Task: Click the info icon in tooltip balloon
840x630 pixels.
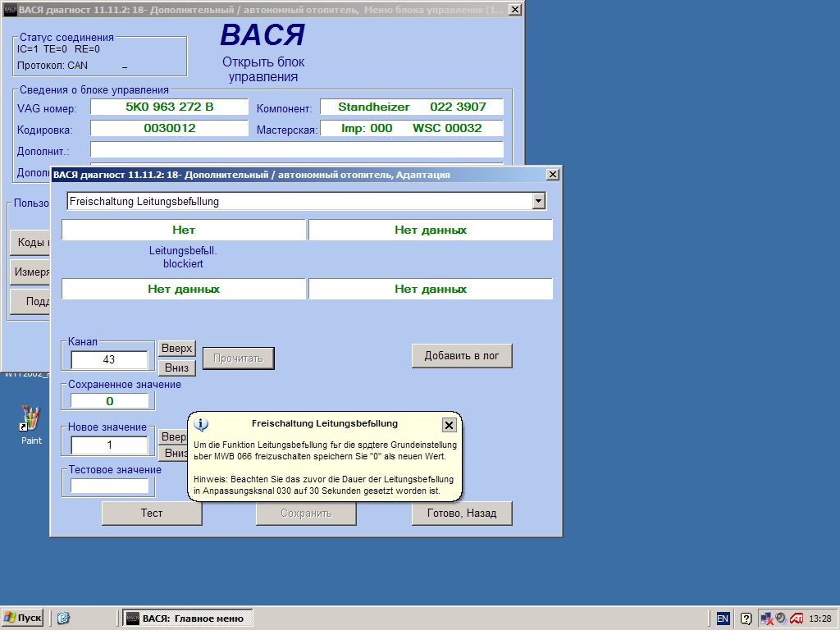Action: (x=202, y=424)
